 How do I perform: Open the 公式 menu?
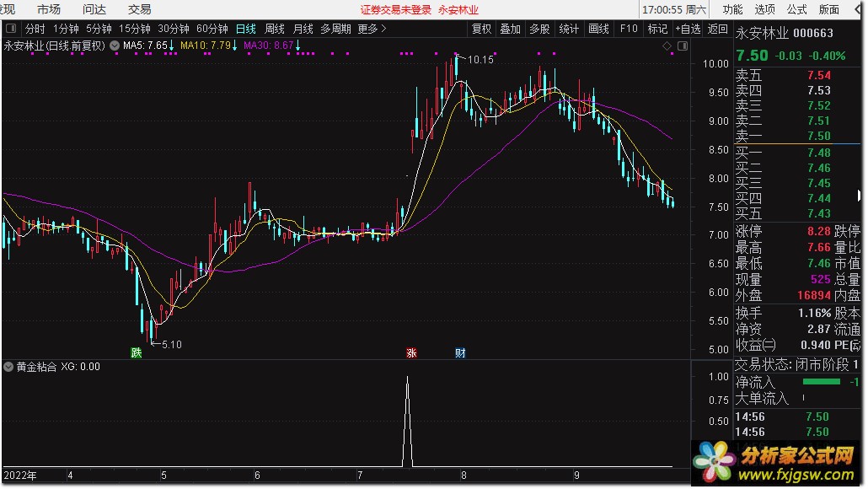[796, 9]
